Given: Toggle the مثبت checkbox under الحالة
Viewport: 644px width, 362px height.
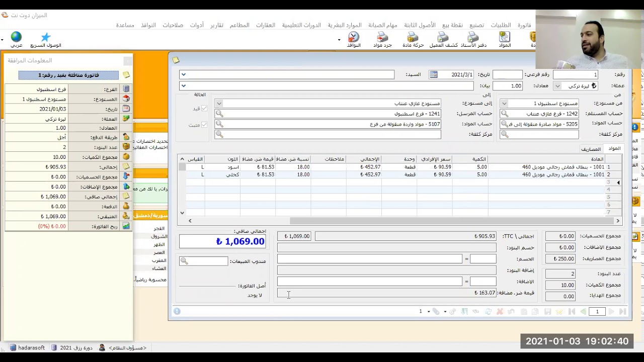Looking at the screenshot, I should pos(204,125).
